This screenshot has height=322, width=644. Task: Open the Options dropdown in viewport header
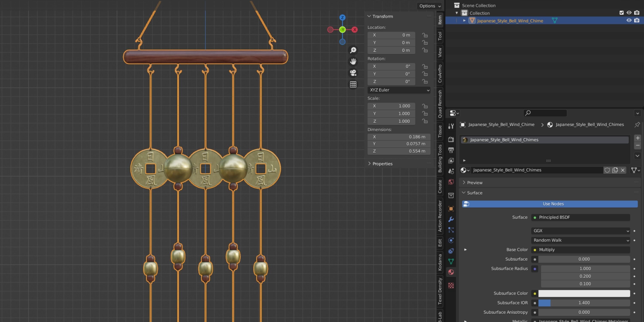pos(430,6)
